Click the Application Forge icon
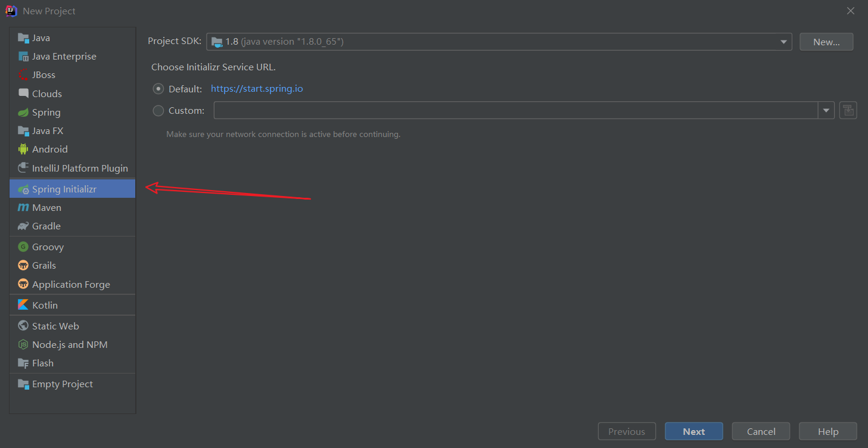The width and height of the screenshot is (868, 448). (23, 284)
